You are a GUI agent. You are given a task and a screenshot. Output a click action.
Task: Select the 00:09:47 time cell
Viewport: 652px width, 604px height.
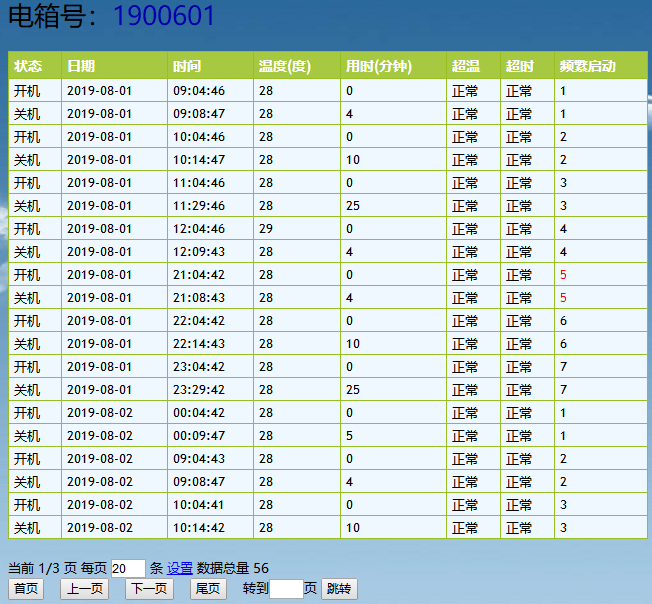199,436
